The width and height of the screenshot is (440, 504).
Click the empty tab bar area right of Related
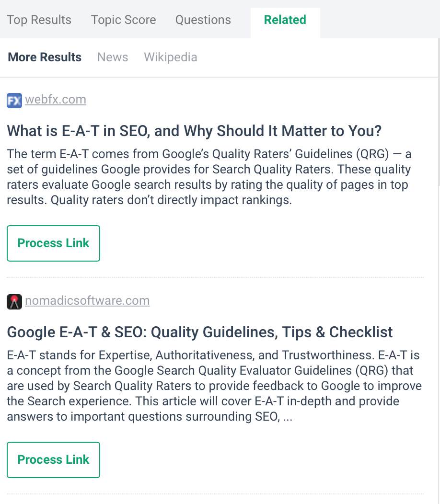pyautogui.click(x=379, y=20)
